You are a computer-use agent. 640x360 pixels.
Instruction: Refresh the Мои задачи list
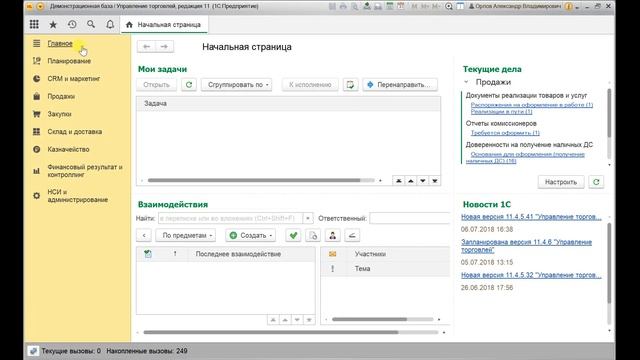(x=189, y=84)
